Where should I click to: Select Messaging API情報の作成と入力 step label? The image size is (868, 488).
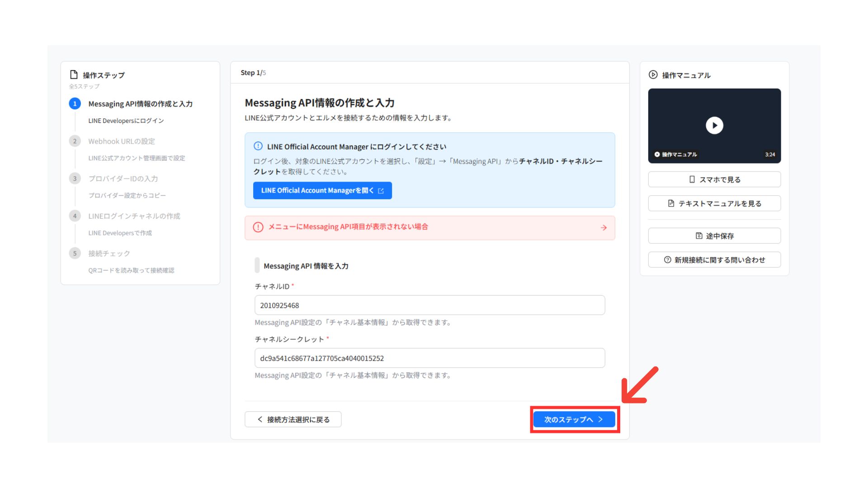[141, 104]
